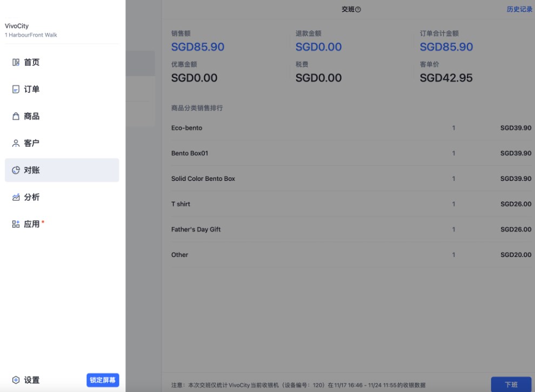
Task: Click the 下班 button
Action: coord(511,384)
